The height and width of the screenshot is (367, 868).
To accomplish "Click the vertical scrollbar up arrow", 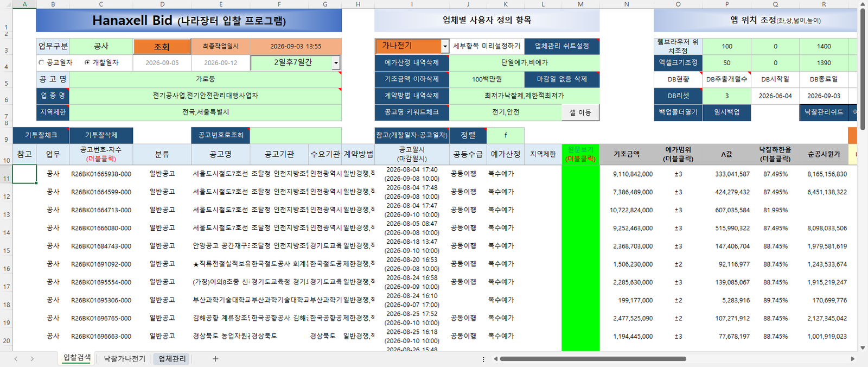I will 863,4.
